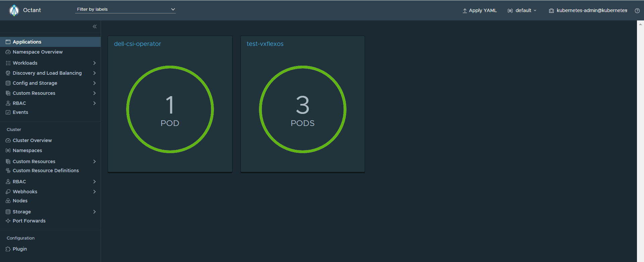Screen dimensions: 644x262
Task: Click the Cluster section heading
Action: pos(14,130)
